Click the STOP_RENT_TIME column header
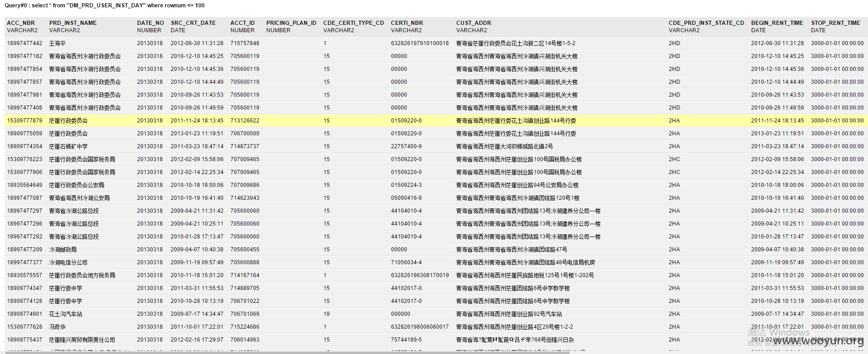Screen dimensions: 868x354 click(x=835, y=23)
